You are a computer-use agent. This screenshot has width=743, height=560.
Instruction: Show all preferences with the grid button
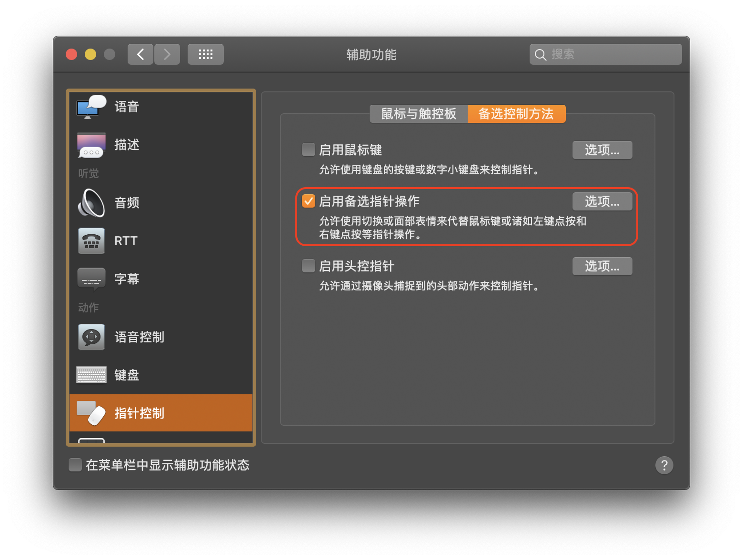[x=206, y=54]
